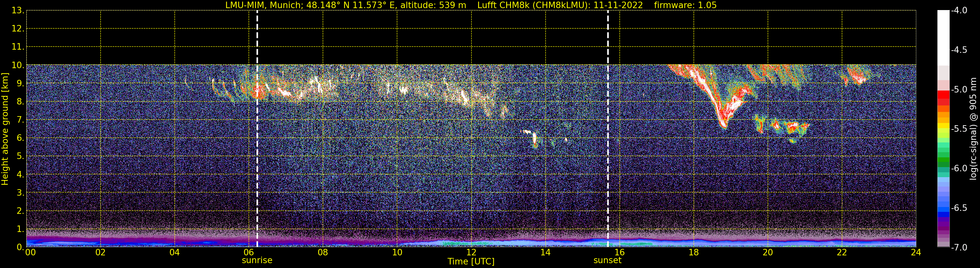Click the white dashed sunset marker line
This screenshot has width=980, height=268.
608,129
